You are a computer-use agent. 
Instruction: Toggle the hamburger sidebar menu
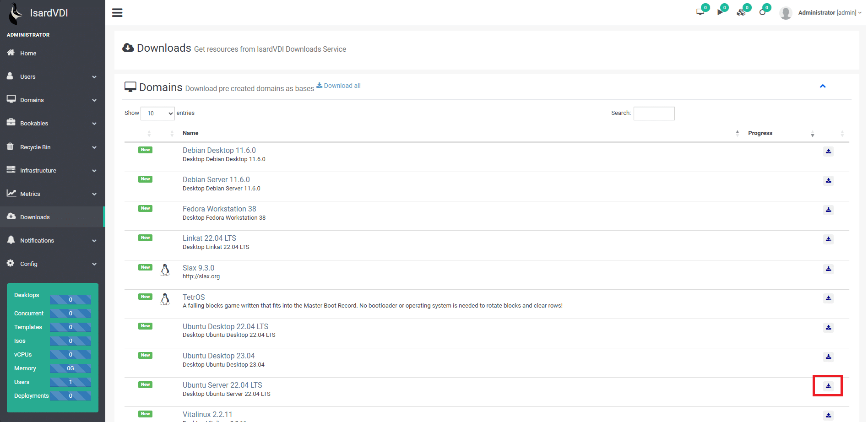point(117,13)
